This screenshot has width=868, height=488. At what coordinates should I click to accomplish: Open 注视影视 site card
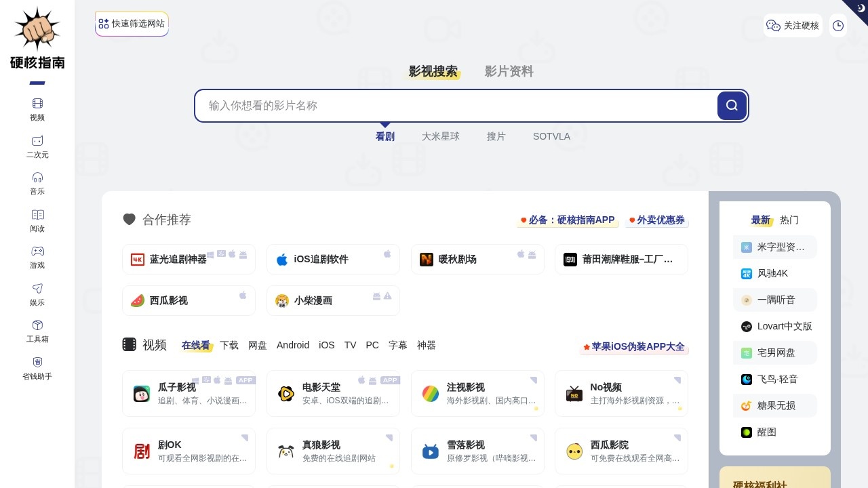477,393
